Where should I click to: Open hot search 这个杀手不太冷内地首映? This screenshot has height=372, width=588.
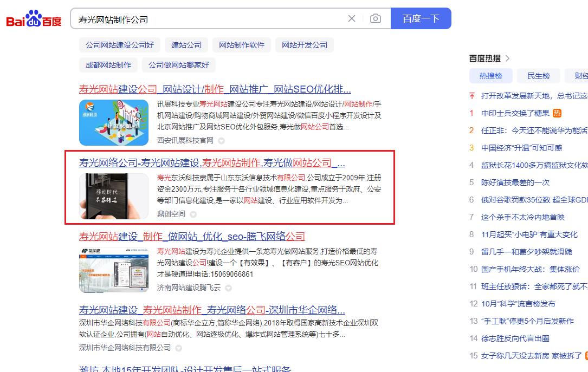point(523,217)
